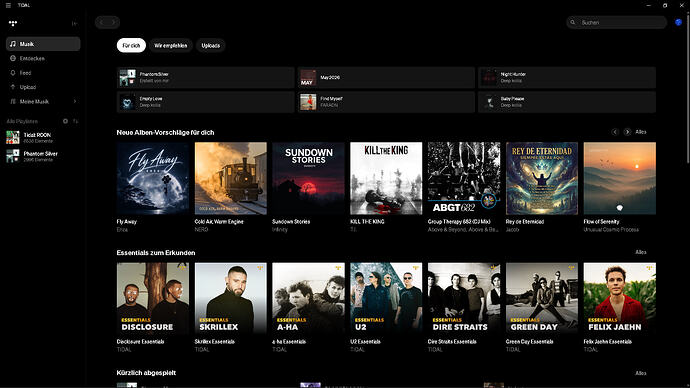Navigate forward with the right arrow
Screen dimensions: 690x388
113,22
